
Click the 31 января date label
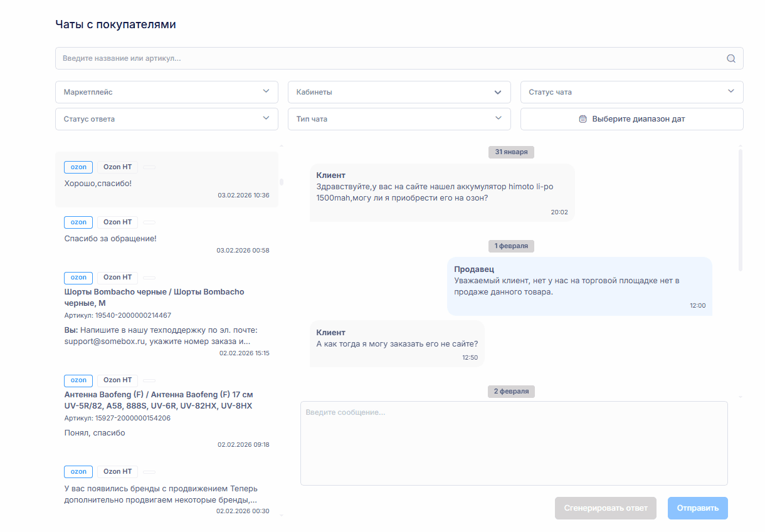511,152
